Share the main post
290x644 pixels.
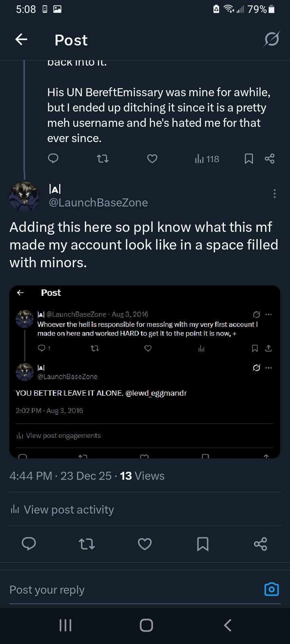[x=261, y=544]
